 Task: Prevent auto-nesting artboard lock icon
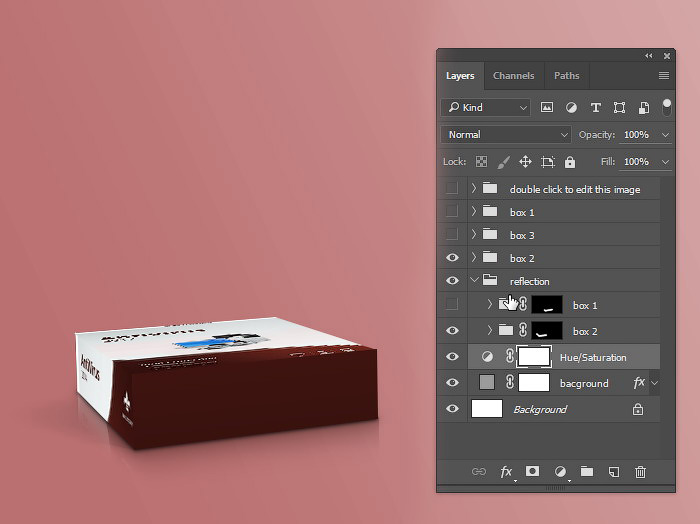click(x=548, y=162)
